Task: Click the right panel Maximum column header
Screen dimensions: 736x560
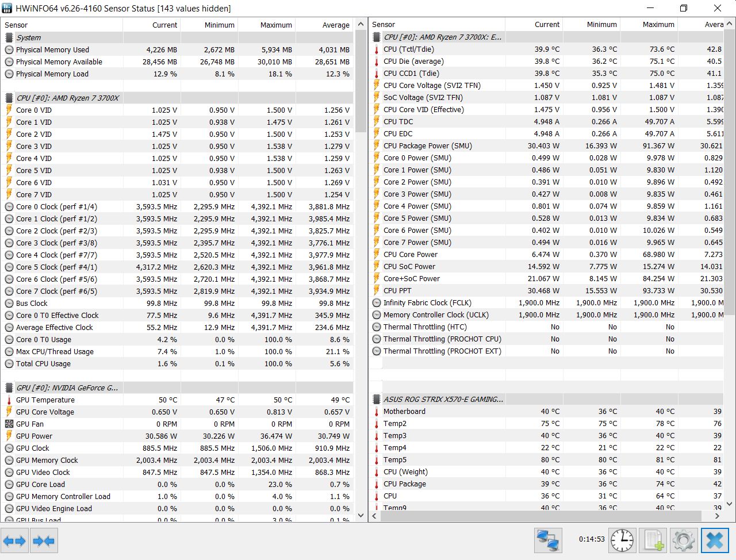Action: pos(649,24)
